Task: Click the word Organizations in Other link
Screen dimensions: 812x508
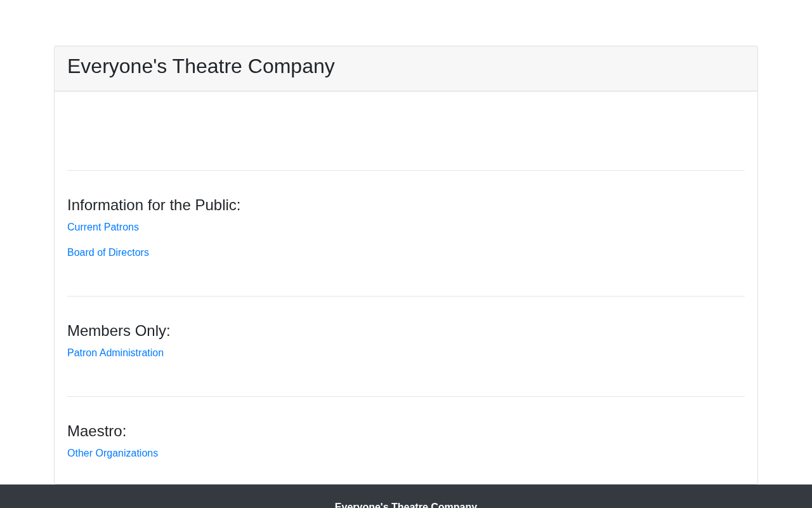Action: coord(127,453)
